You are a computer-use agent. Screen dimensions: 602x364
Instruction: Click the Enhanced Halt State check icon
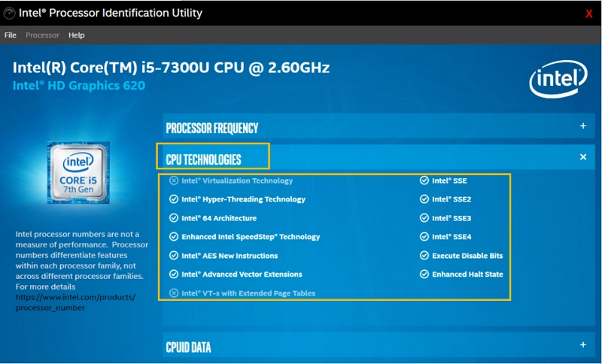click(x=424, y=275)
